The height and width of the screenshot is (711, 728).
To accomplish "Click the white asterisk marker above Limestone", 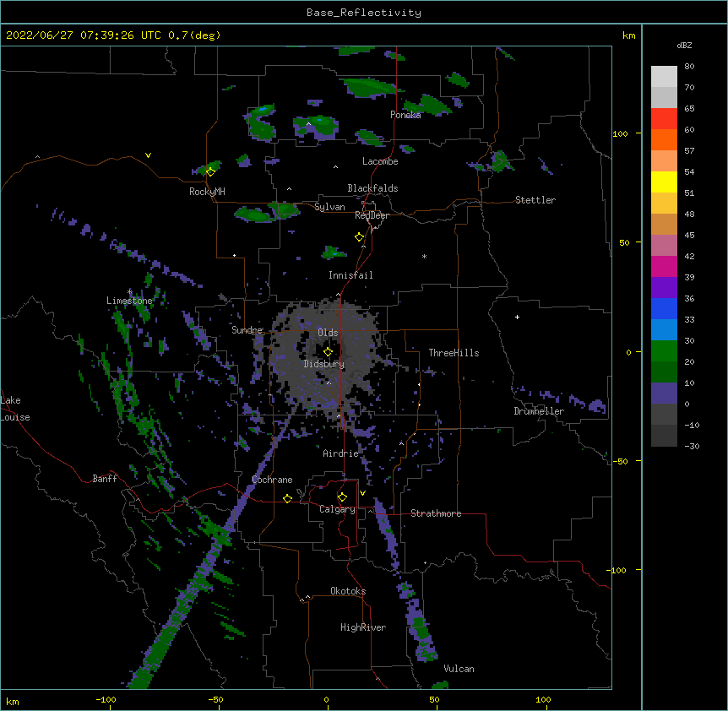I will (x=129, y=291).
